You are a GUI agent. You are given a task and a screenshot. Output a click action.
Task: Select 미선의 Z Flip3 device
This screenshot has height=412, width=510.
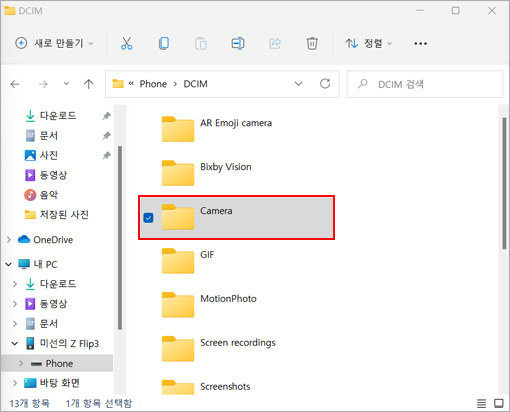(69, 343)
